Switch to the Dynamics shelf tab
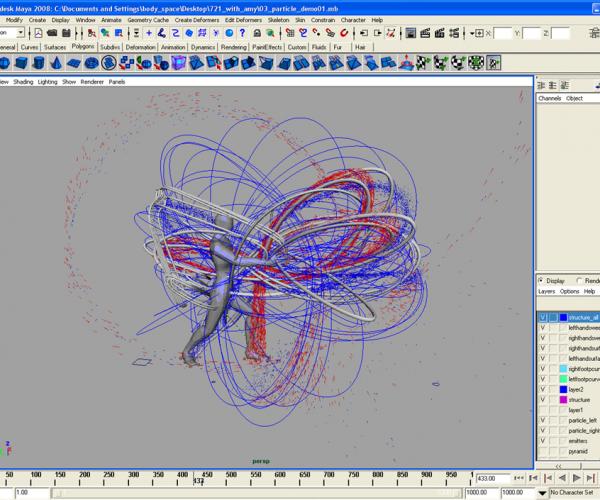 (203, 47)
